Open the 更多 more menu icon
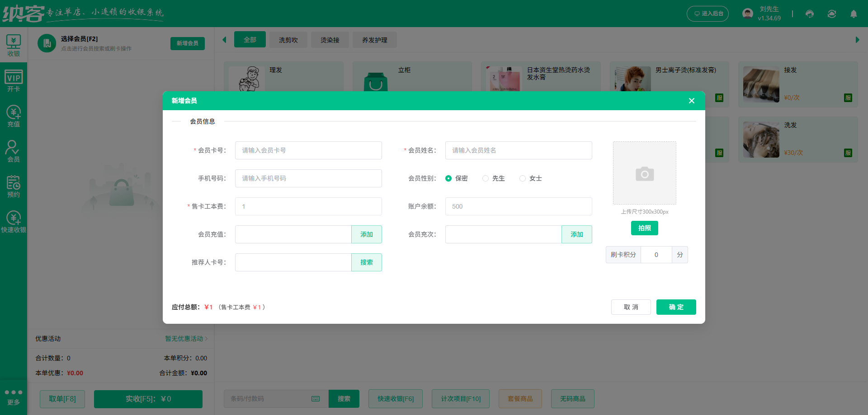The image size is (868, 415). (x=14, y=397)
